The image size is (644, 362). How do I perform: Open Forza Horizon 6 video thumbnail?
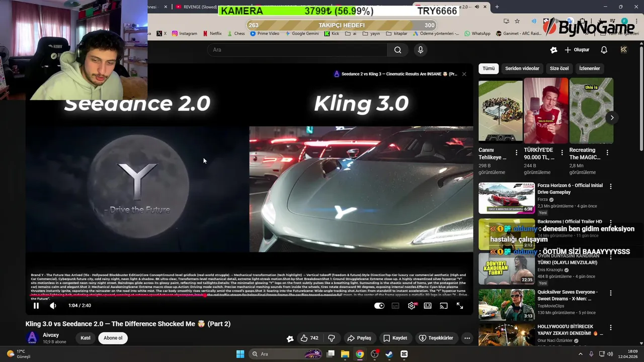coord(507,198)
